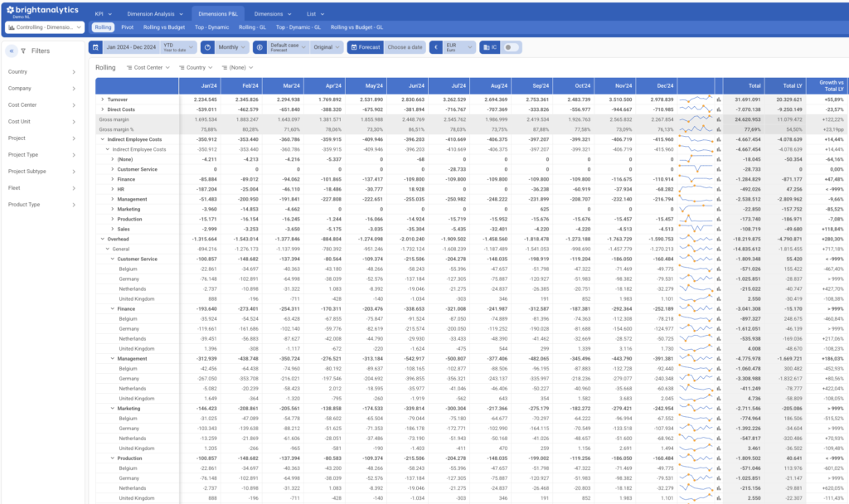Open chart icon for Sales row
Viewport: 849px width, 504px height.
point(719,229)
